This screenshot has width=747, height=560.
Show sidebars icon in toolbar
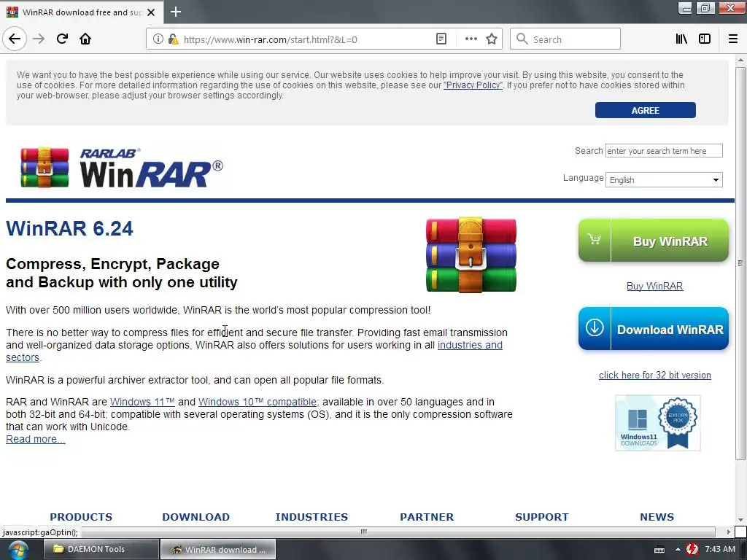[x=705, y=39]
